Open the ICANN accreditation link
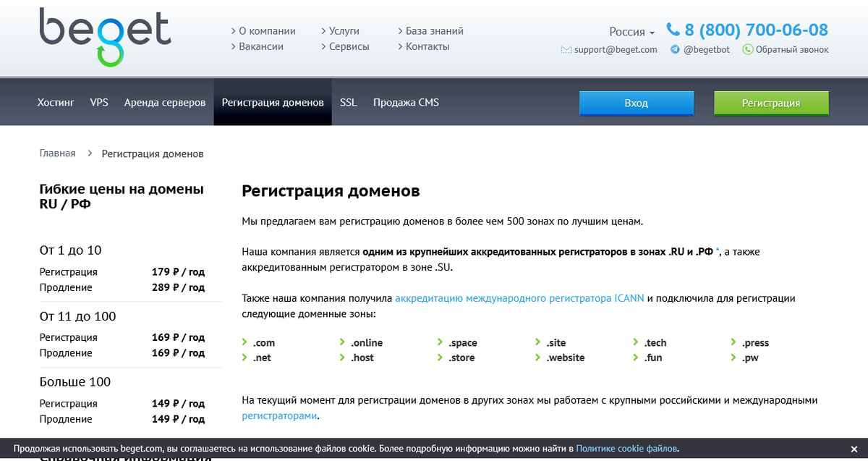This screenshot has height=461, width=868. tap(519, 297)
